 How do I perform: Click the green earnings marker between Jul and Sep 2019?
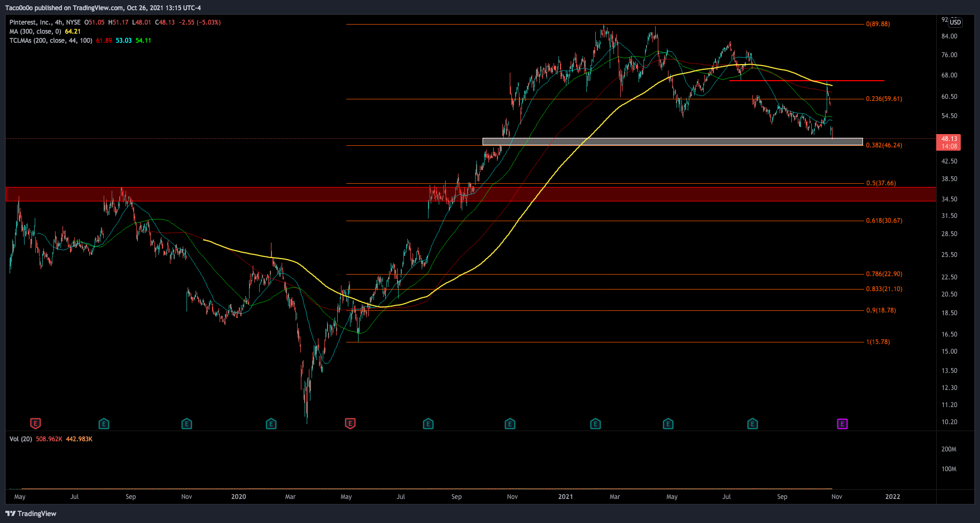[x=104, y=424]
